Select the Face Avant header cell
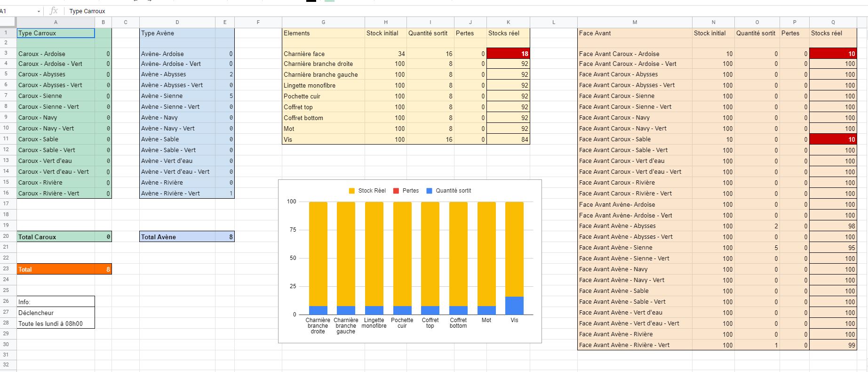This screenshot has height=372, width=868. coord(634,33)
